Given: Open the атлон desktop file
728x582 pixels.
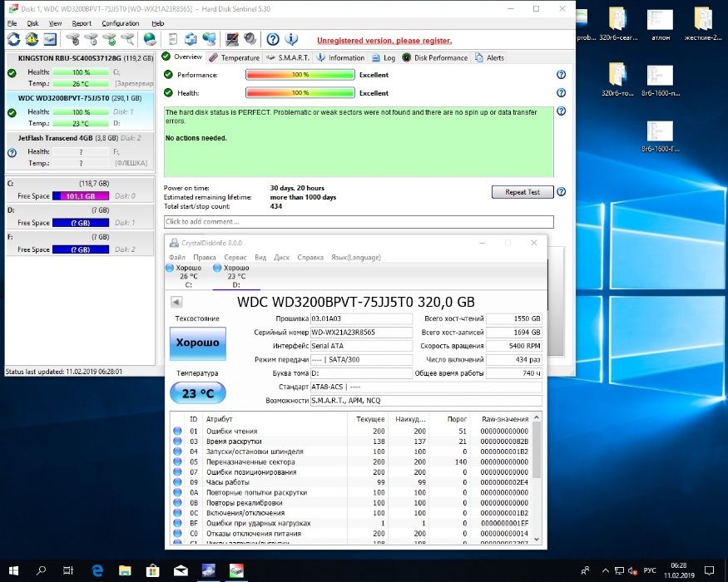Looking at the screenshot, I should pos(660,25).
